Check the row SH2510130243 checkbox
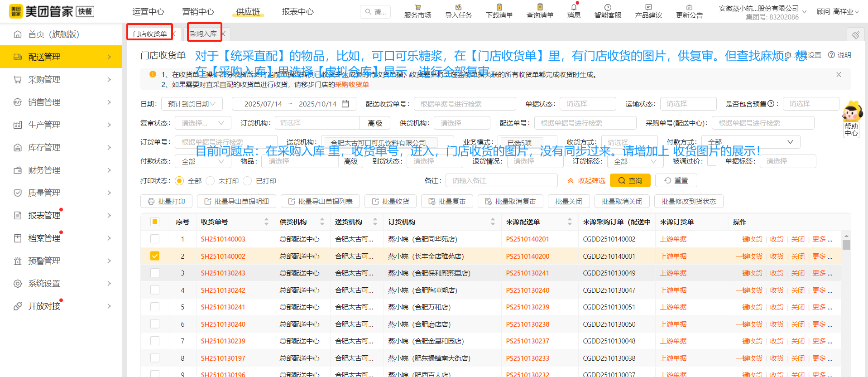 [x=155, y=273]
